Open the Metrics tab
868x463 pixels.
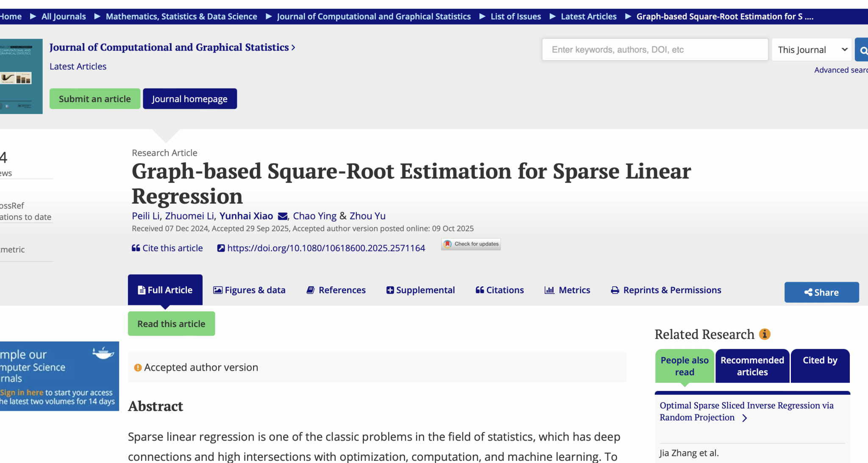coord(567,290)
